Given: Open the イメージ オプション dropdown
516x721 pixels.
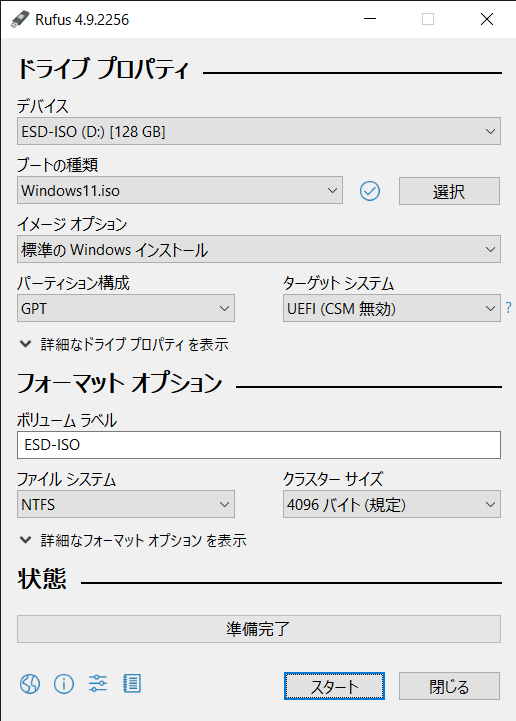Looking at the screenshot, I should (259, 249).
